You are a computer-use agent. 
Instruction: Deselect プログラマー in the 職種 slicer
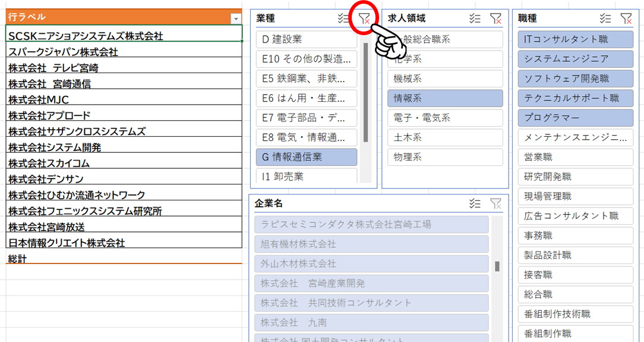575,118
